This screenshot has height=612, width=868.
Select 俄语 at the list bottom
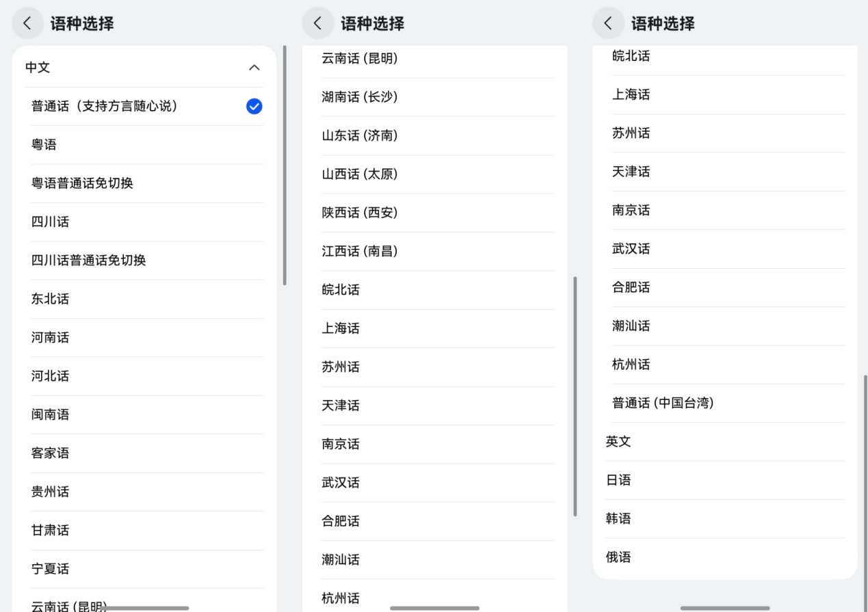(x=618, y=557)
